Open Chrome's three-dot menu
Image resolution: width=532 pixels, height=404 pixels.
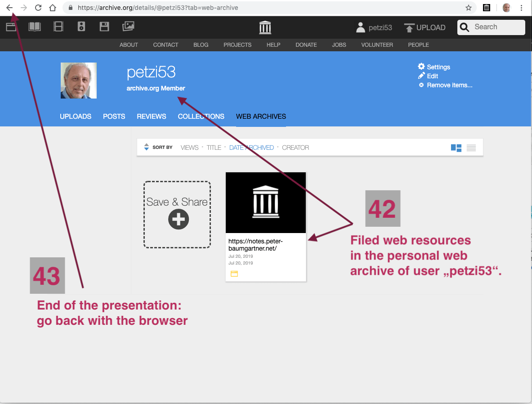click(x=521, y=8)
